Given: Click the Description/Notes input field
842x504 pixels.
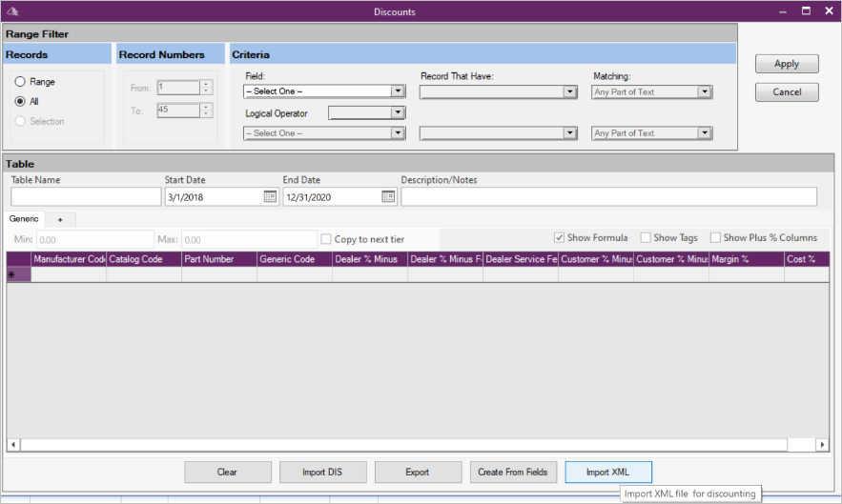Looking at the screenshot, I should [x=609, y=197].
